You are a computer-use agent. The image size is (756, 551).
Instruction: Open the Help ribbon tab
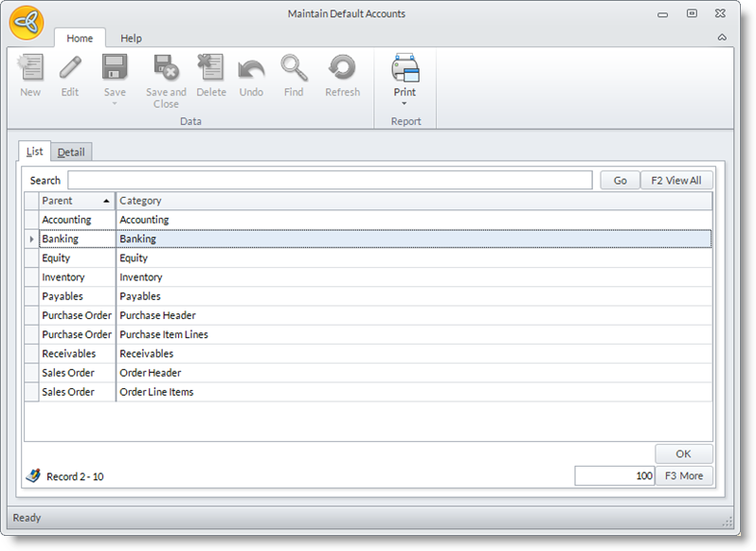pos(132,38)
